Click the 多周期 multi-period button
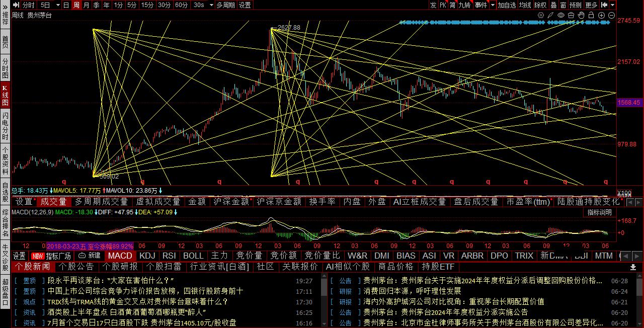This screenshot has height=328, width=644. click(225, 5)
